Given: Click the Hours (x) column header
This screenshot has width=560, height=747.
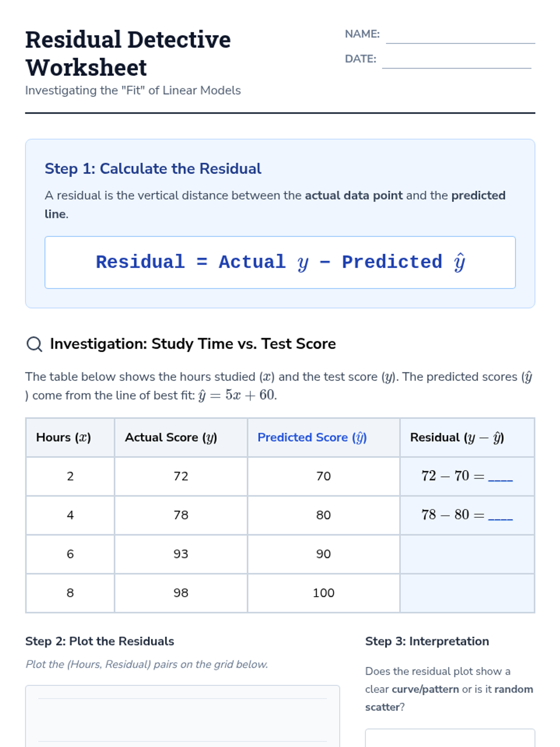Looking at the screenshot, I should pyautogui.click(x=63, y=437).
